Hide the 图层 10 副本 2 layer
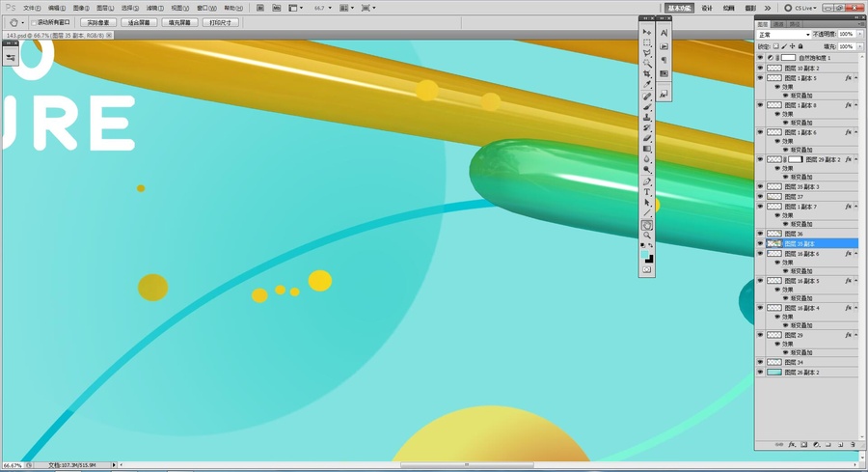The height and width of the screenshot is (472, 868). (760, 69)
